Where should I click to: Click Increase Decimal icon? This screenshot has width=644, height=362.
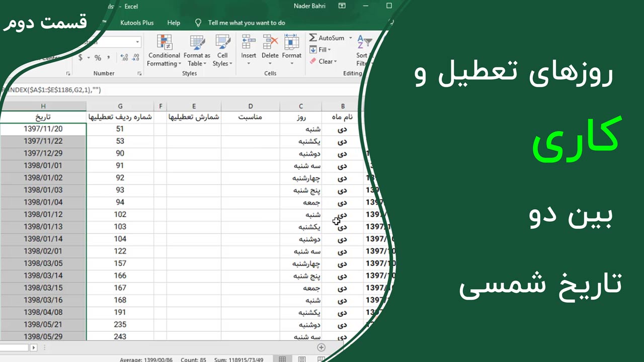click(124, 58)
